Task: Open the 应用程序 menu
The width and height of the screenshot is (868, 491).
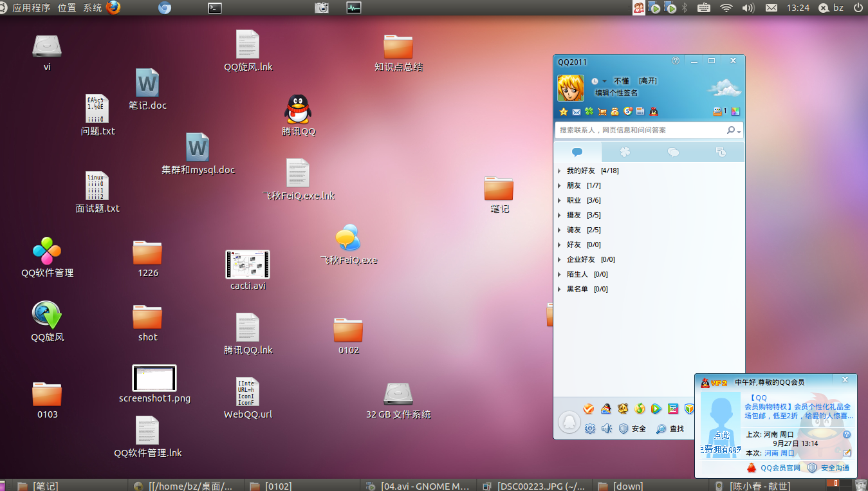Action: [32, 8]
